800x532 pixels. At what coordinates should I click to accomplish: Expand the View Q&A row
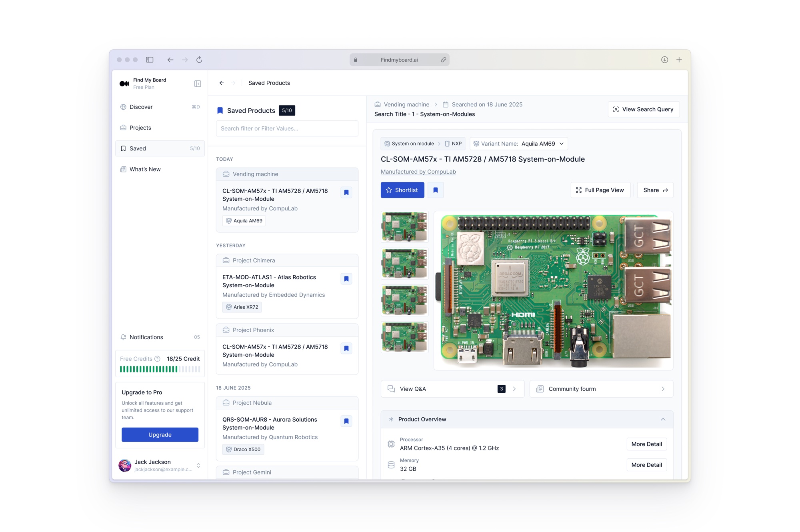coord(452,389)
